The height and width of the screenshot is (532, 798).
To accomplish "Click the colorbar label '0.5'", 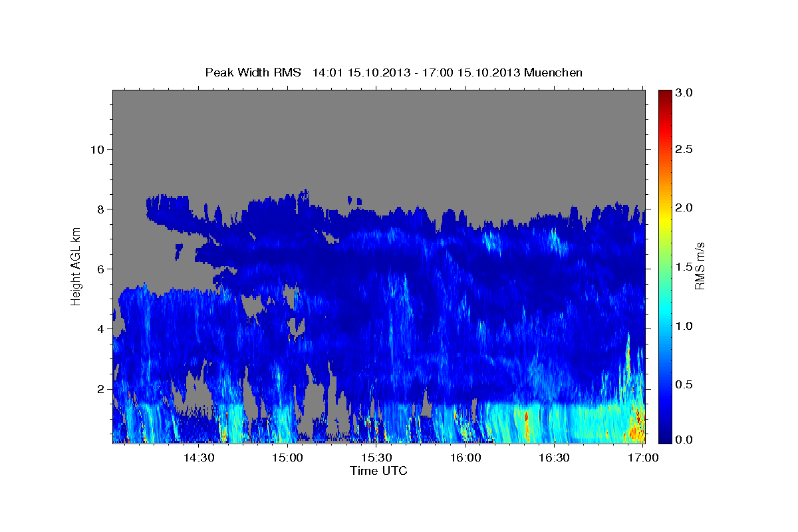I will [x=684, y=384].
